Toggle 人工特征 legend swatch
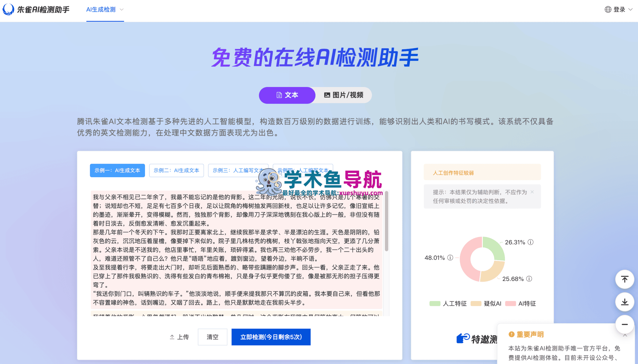Image resolution: width=638 pixels, height=364 pixels. 435,303
